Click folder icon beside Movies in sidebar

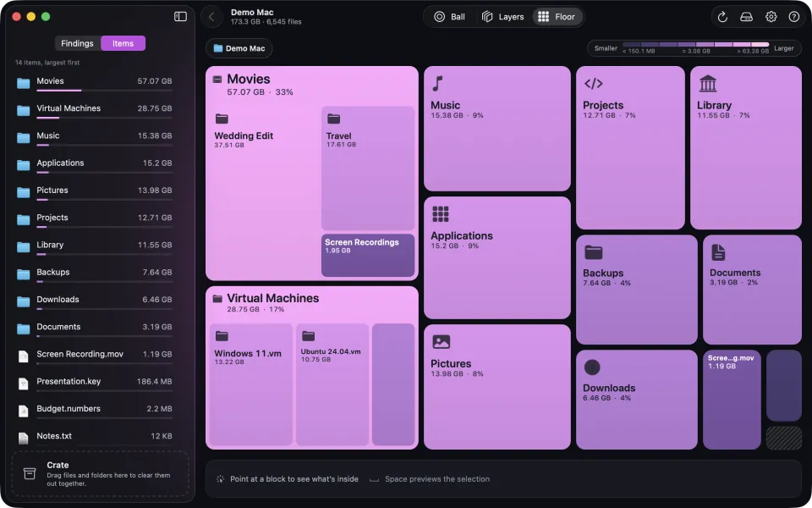coord(24,83)
